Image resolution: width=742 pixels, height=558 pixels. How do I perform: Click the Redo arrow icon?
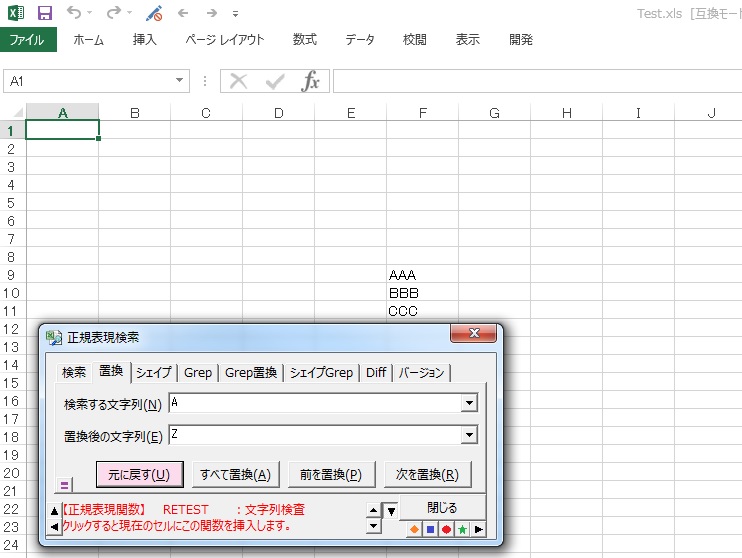113,13
